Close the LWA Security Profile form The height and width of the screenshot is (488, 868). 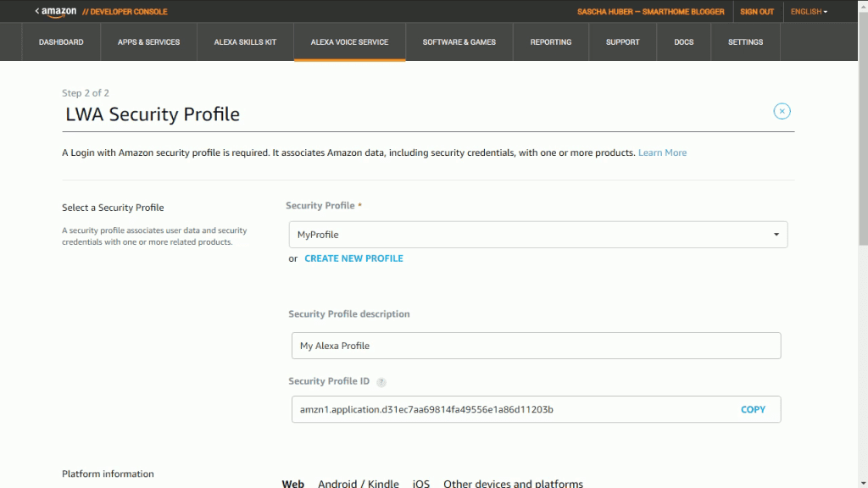coord(782,111)
